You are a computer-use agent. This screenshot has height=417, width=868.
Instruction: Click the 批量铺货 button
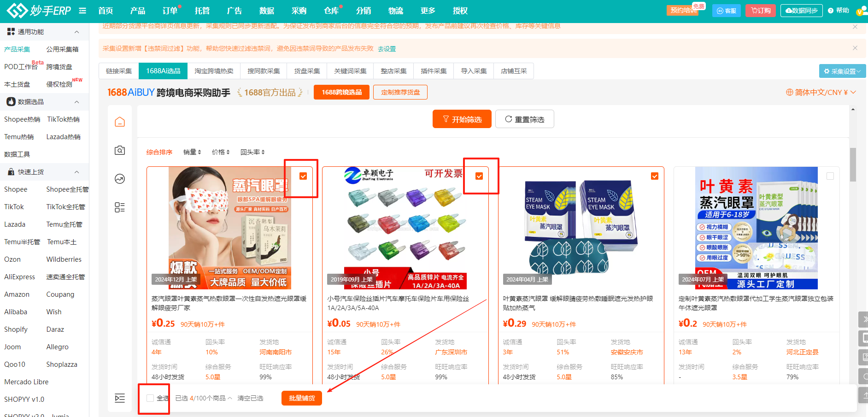tap(302, 398)
